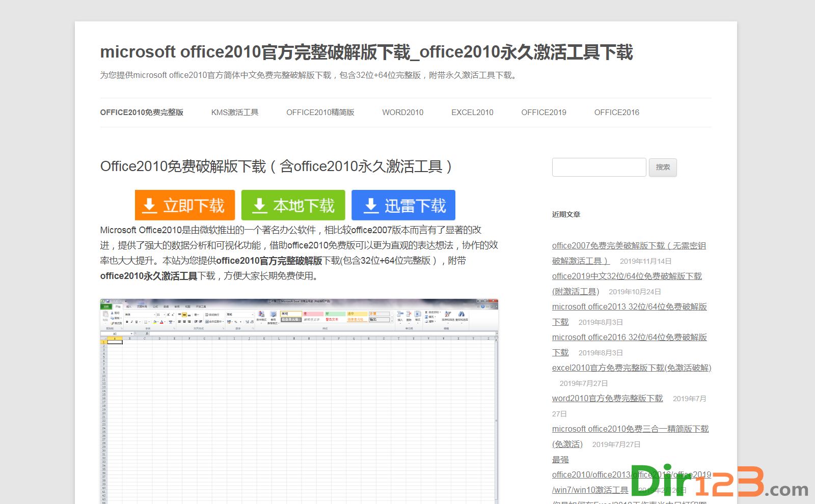Screen dimensions: 815x504
Task: Click the site title microsoft office2010官方完整破解版下载
Action: pos(366,52)
